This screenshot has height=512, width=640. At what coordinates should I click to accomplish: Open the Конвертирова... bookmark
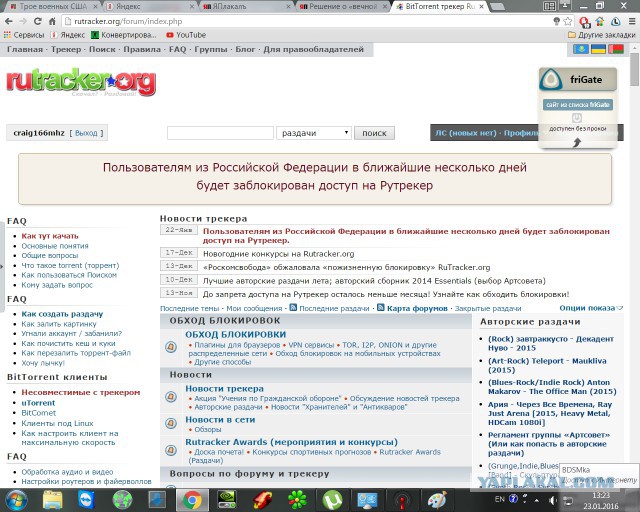(124, 35)
